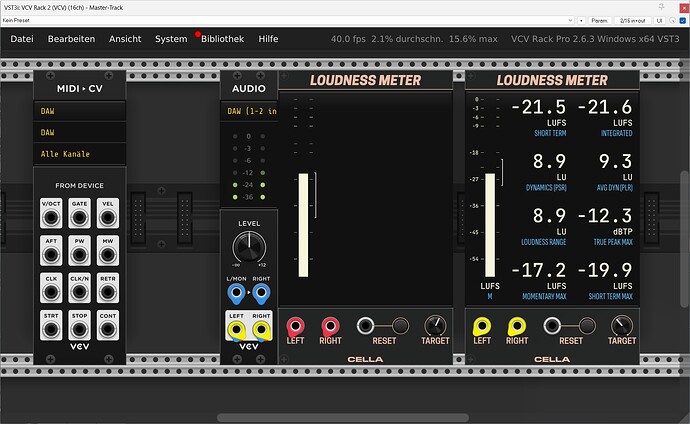This screenshot has height=424, width=690.
Task: Click the yellow LEFT output jack on Audio module
Action: 236,329
